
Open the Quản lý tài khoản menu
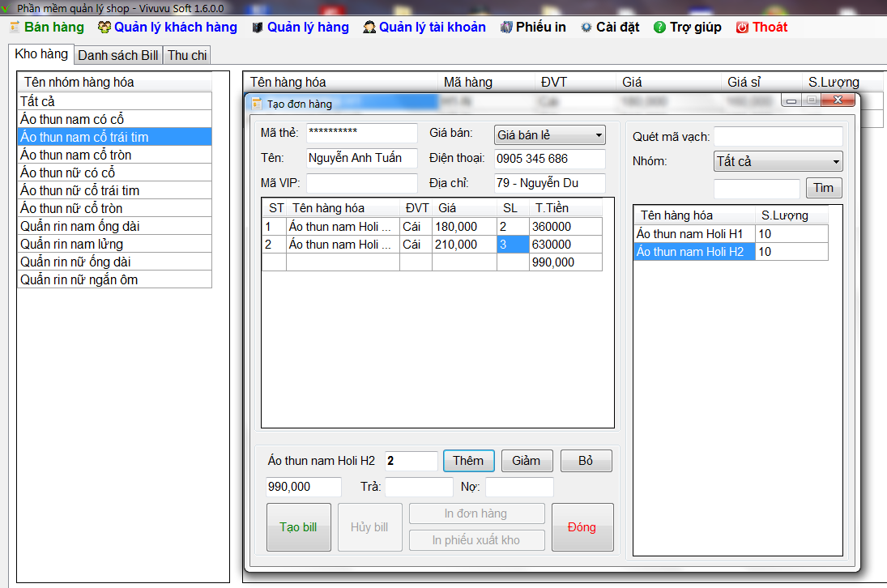point(433,28)
